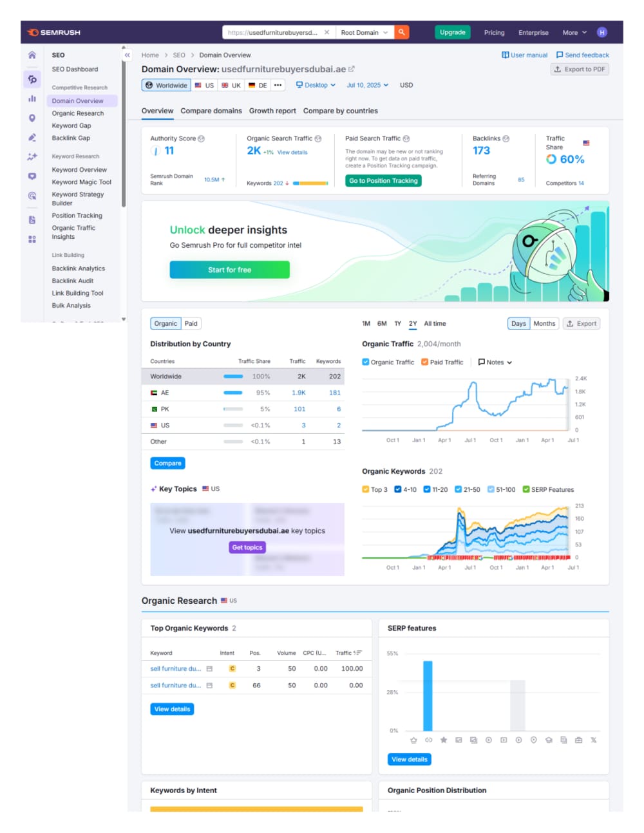
Task: Select the Growth report tab
Action: (x=272, y=111)
